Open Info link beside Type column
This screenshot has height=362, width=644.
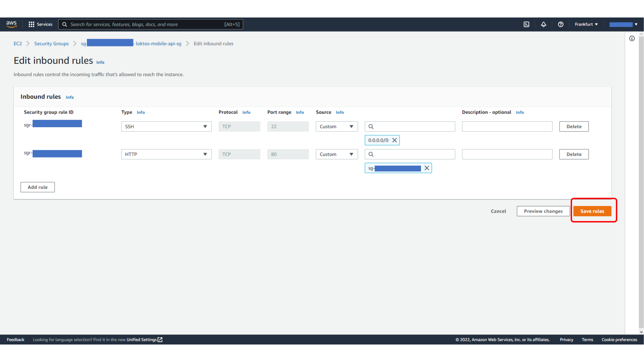(141, 112)
